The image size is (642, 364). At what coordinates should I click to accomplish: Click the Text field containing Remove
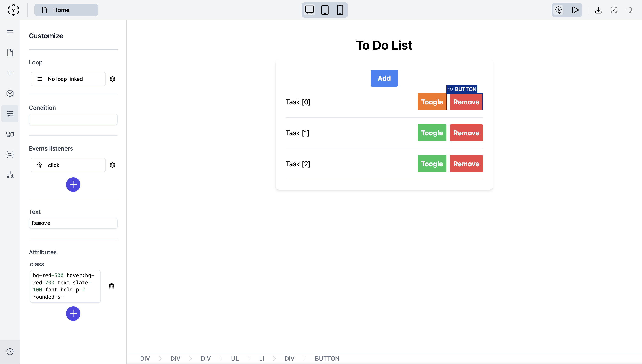(x=73, y=223)
